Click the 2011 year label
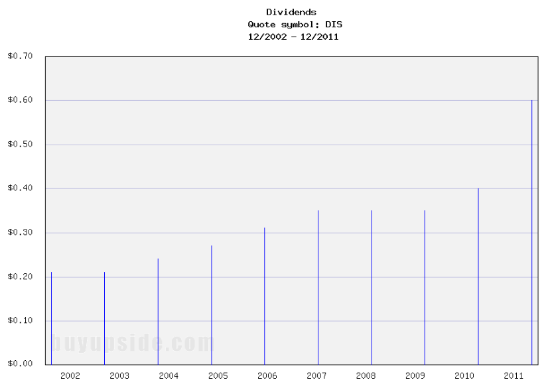Screen dimensions: 548x392 [x=514, y=376]
